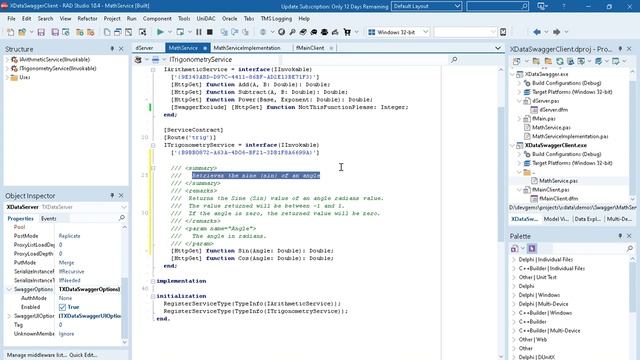Click the New items toolbar icon
Image resolution: width=640 pixels, height=360 pixels.
pos(11,32)
